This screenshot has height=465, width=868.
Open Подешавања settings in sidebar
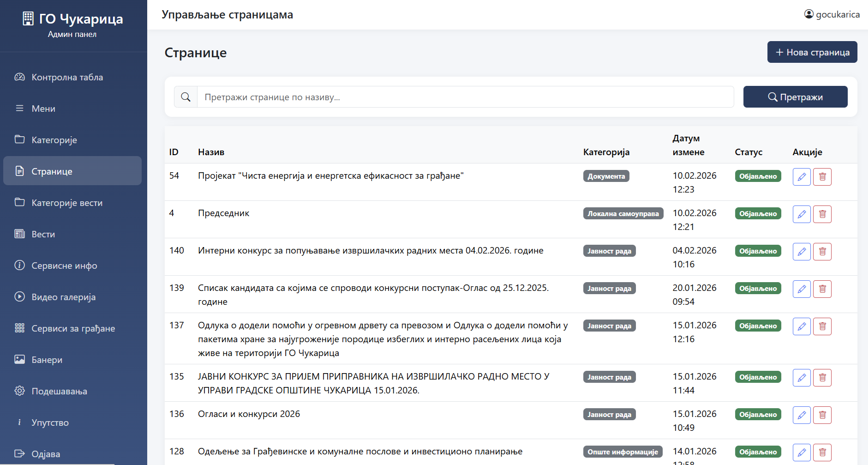click(x=59, y=392)
